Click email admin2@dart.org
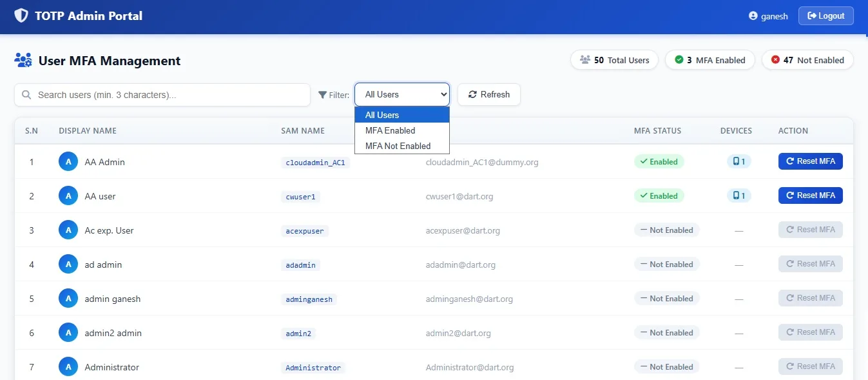 coord(458,333)
